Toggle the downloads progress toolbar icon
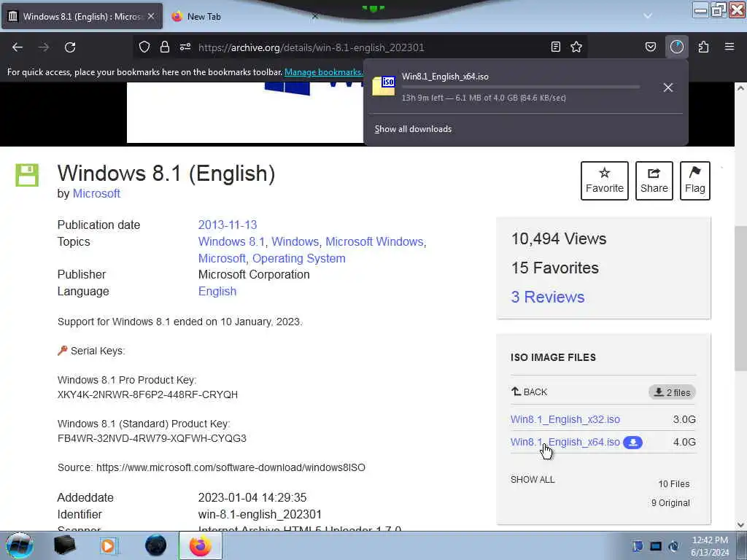Screen dimensions: 747x560 [677, 47]
